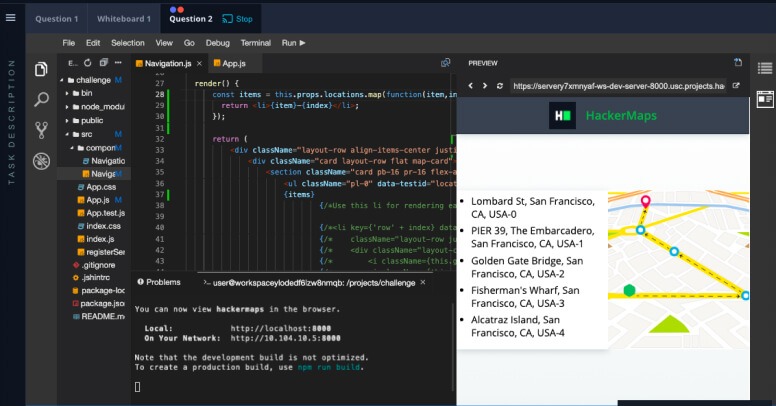Open the Selection menu
This screenshot has height=406, width=776.
pyautogui.click(x=128, y=43)
